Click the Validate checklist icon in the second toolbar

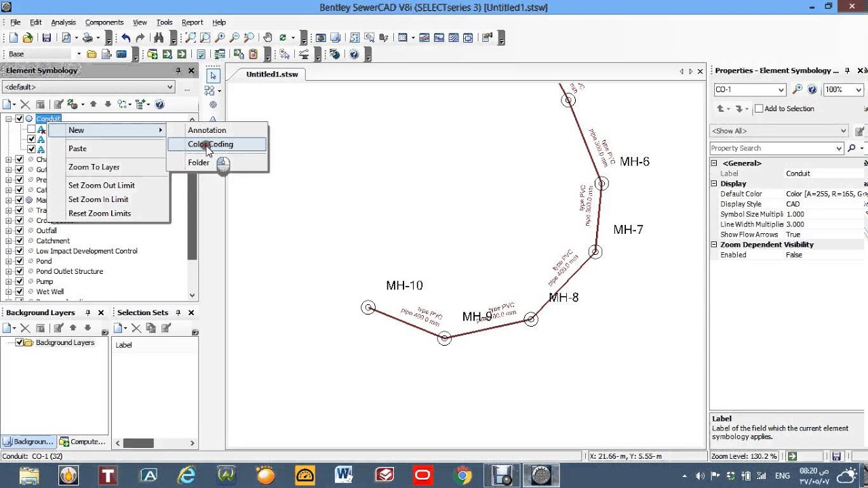coord(201,54)
